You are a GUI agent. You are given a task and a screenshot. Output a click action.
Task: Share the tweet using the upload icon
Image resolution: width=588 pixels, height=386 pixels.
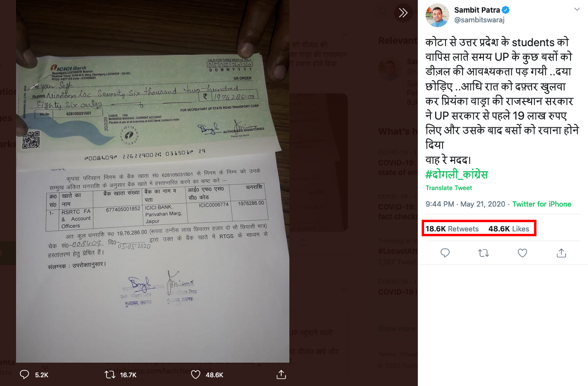pos(561,253)
